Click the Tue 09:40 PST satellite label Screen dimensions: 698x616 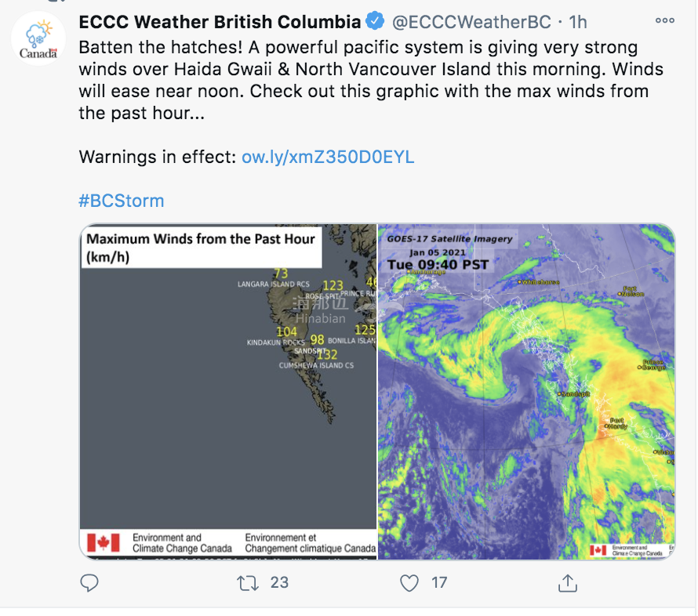tap(438, 265)
